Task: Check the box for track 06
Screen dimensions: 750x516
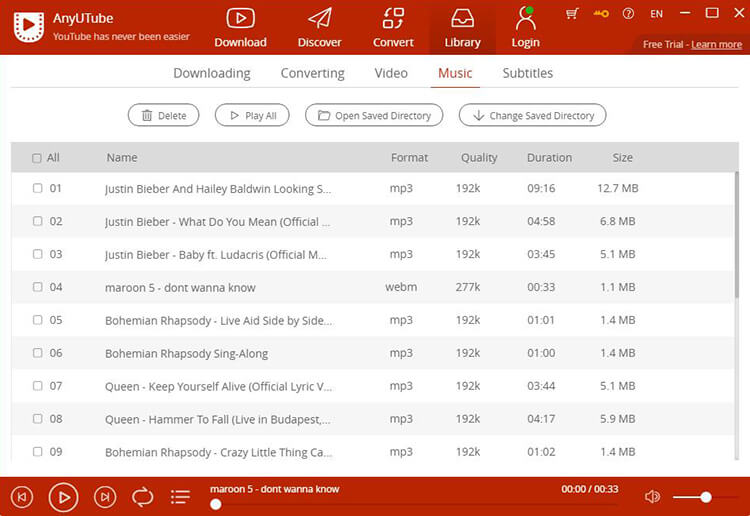Action: [x=37, y=352]
